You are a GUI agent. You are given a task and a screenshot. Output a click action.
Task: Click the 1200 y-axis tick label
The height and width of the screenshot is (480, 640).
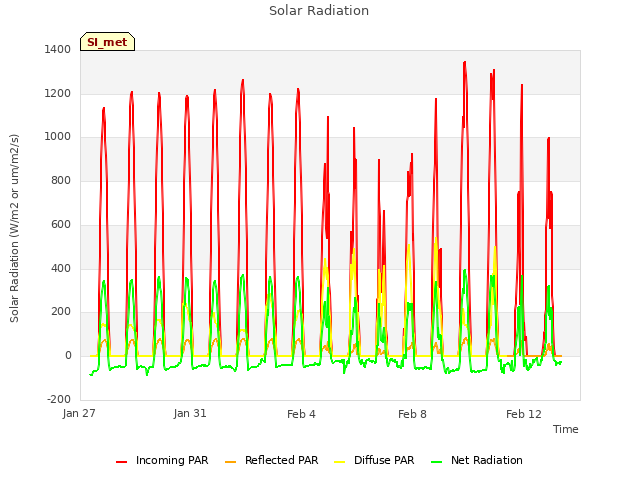58,93
